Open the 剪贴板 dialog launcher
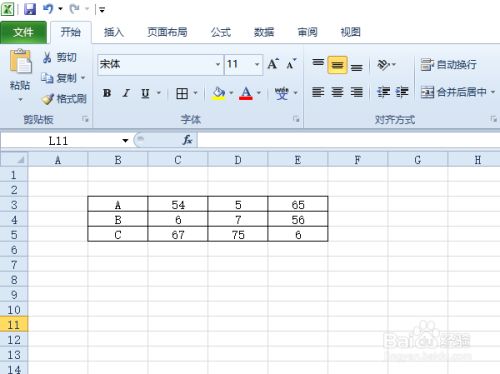 86,119
